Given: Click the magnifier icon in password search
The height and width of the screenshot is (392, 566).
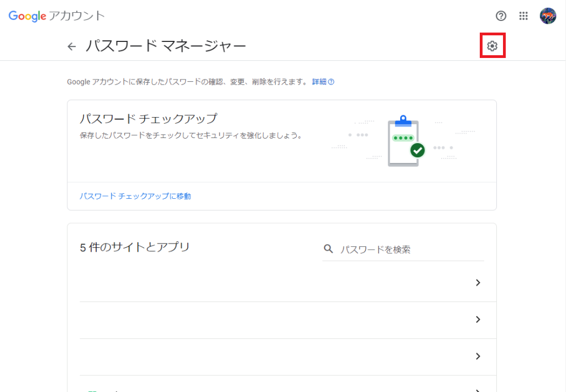Looking at the screenshot, I should point(328,249).
